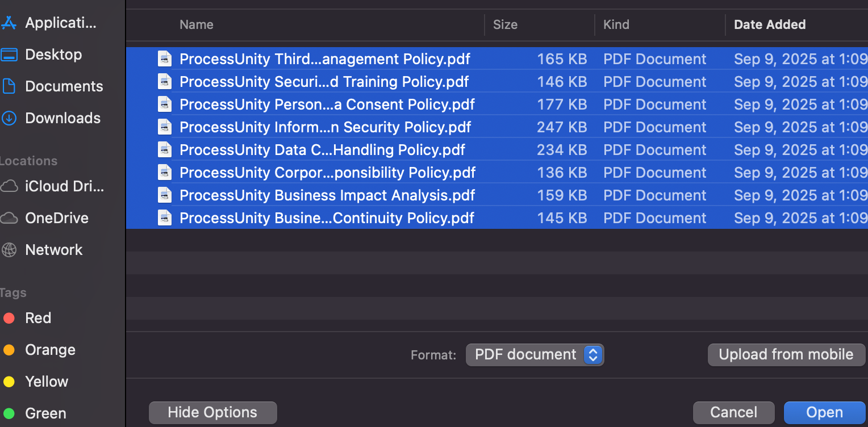Click Upload from mobile button
The image size is (868, 427).
[786, 355]
